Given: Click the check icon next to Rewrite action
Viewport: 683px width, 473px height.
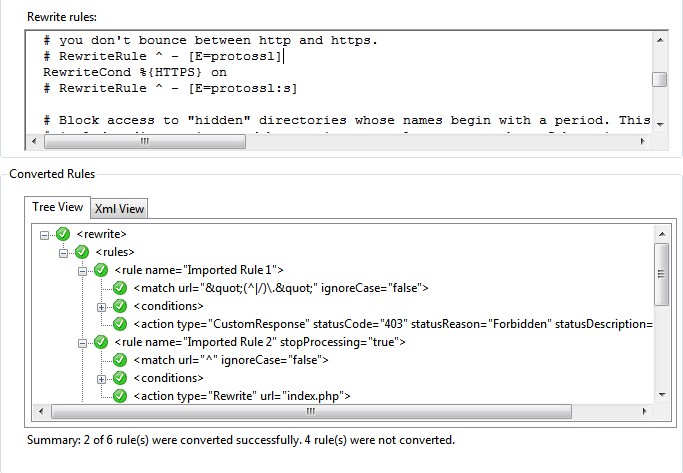Looking at the screenshot, I should pyautogui.click(x=120, y=396).
